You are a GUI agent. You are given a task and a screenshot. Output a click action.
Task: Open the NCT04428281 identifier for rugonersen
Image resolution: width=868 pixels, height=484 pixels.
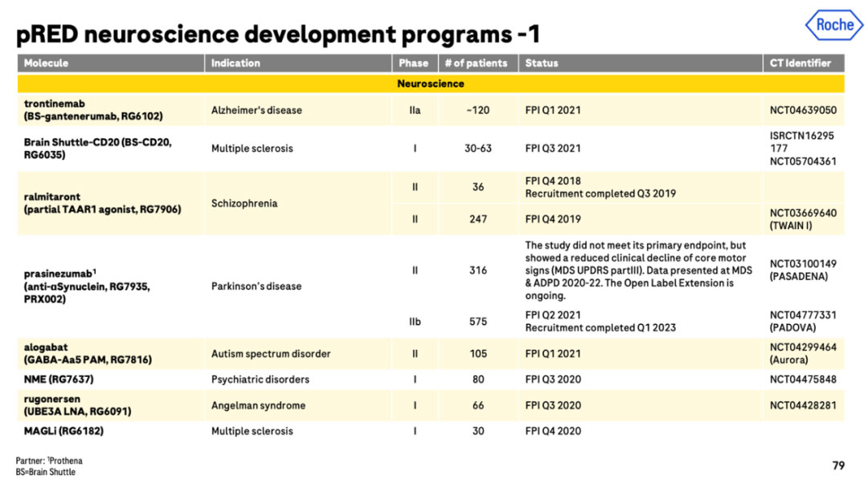pyautogui.click(x=803, y=405)
